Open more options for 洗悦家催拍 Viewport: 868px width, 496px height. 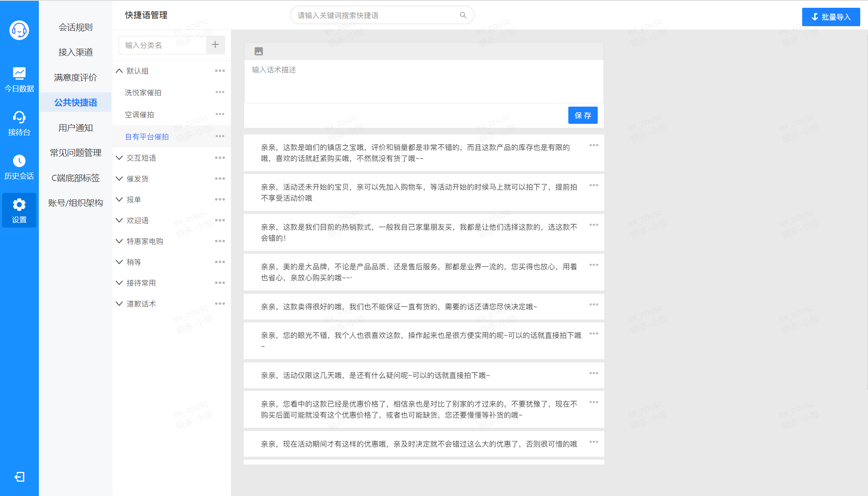[x=220, y=92]
